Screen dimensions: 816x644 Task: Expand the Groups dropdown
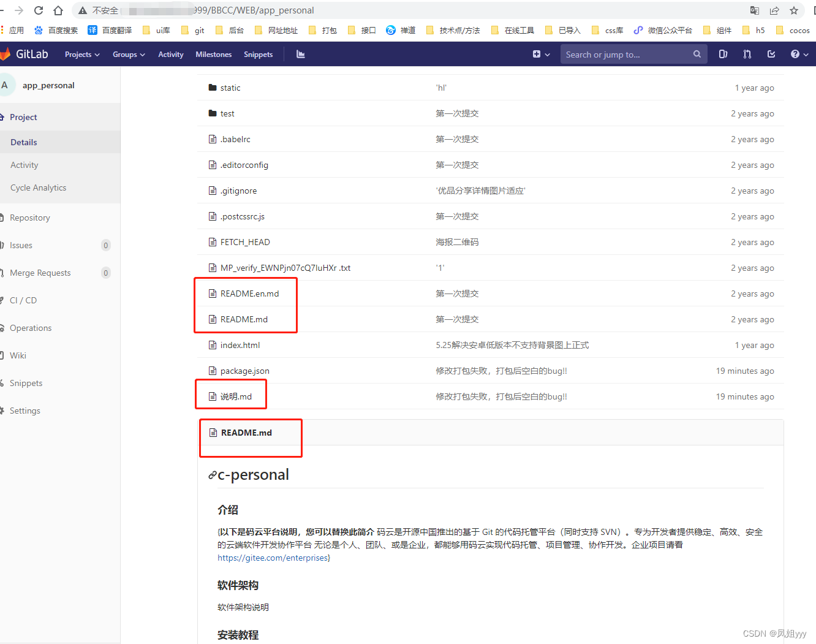point(128,54)
